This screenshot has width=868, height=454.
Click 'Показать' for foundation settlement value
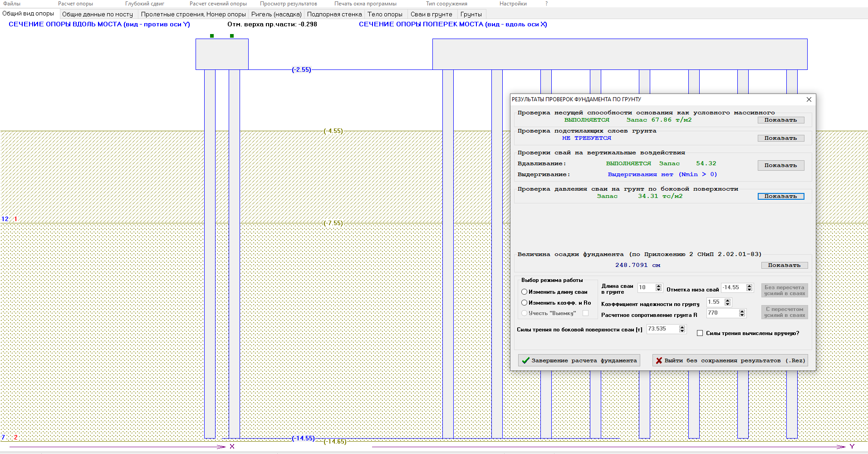(785, 265)
